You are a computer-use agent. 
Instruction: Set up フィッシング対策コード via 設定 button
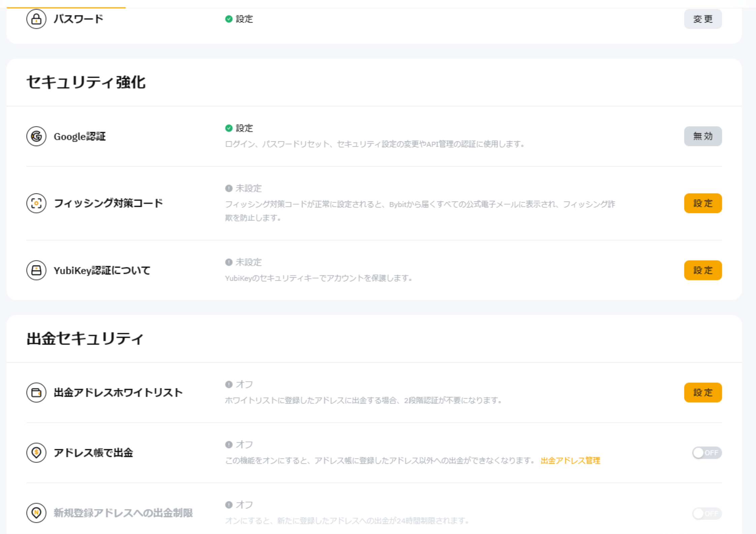703,203
